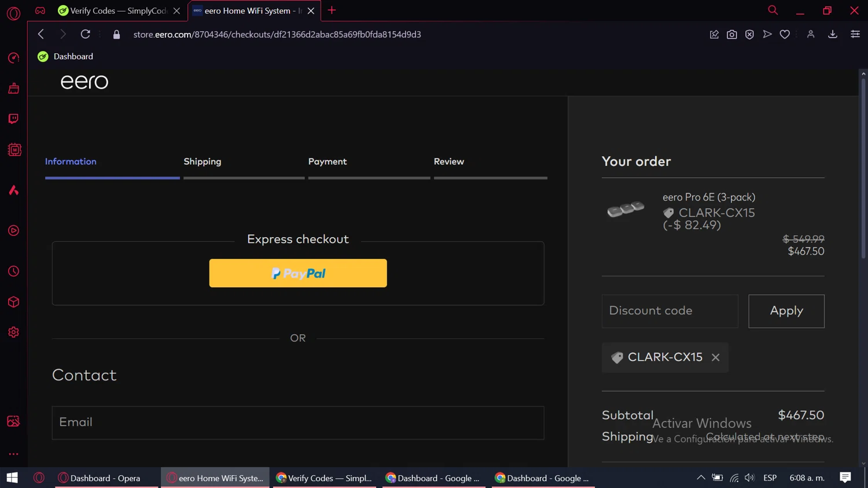Select the Shipping checkout step
The width and height of the screenshot is (868, 488).
coord(203,161)
